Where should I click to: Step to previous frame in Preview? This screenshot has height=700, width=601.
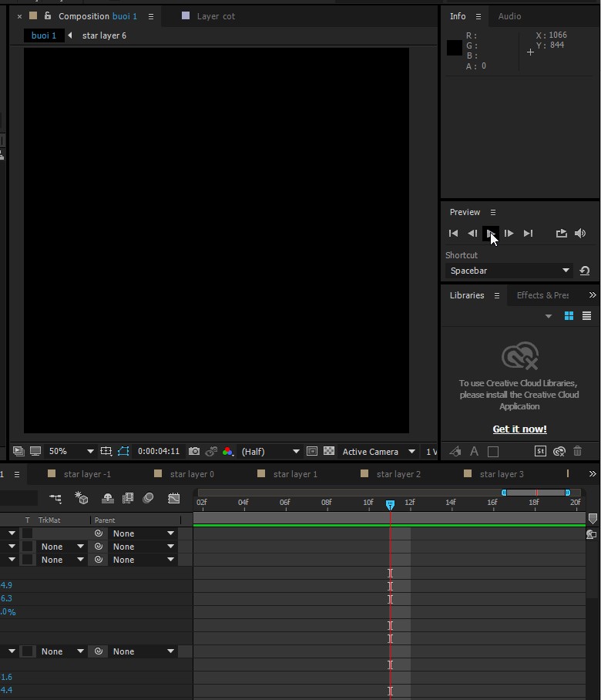click(472, 233)
